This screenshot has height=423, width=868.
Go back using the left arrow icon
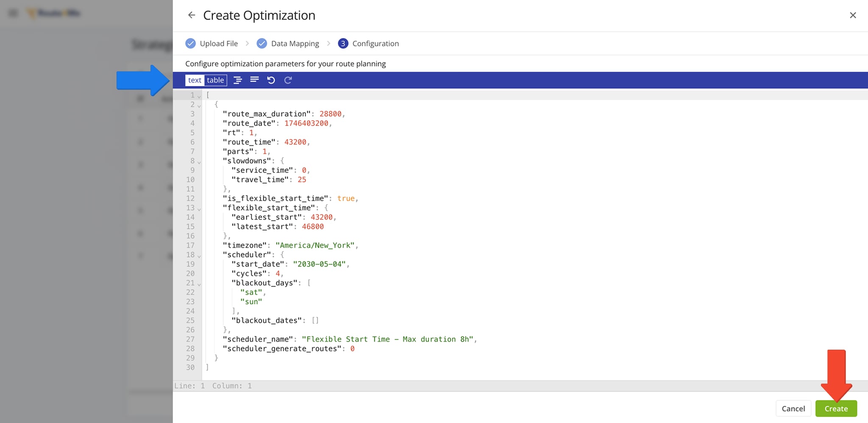(192, 15)
